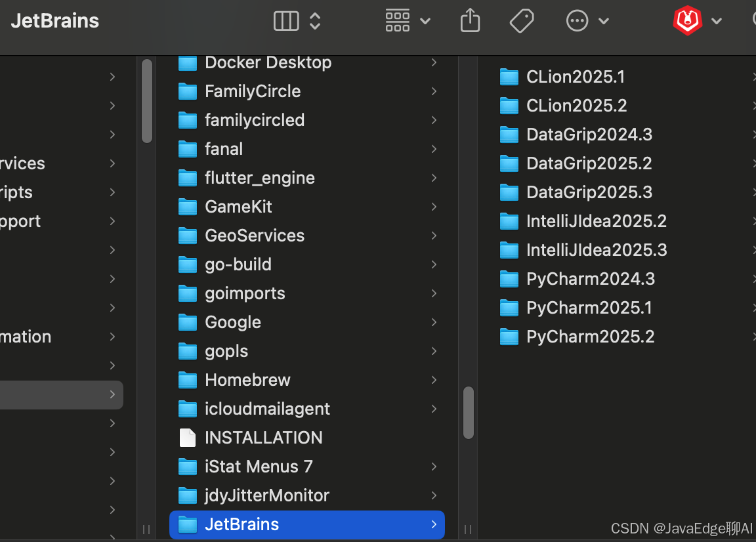This screenshot has height=542, width=756.
Task: Select the Google folder
Action: [x=307, y=323]
